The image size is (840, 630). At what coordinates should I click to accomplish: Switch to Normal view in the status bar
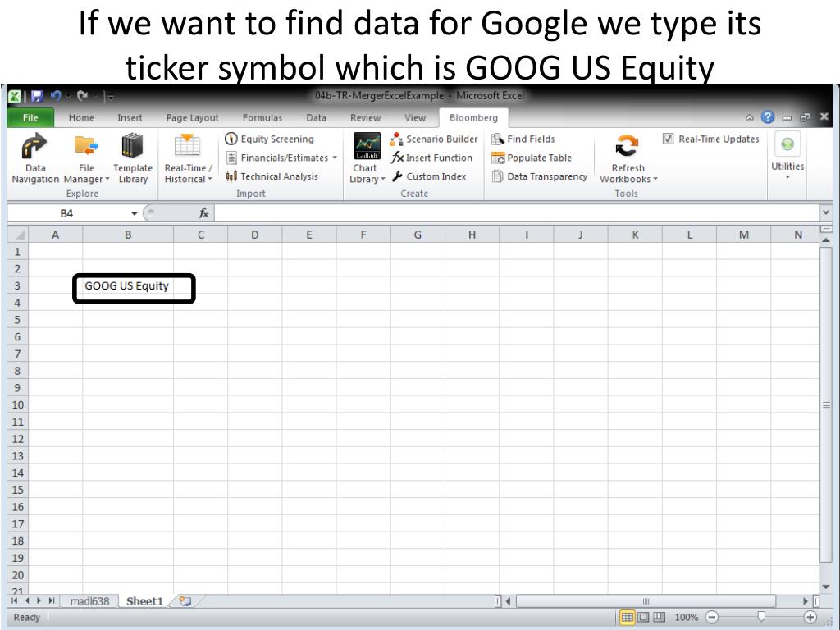(627, 617)
